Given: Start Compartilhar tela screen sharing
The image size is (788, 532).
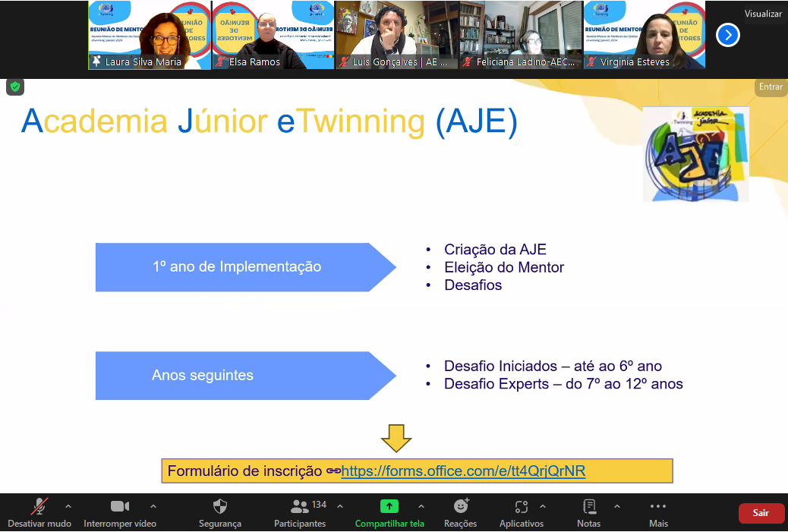Looking at the screenshot, I should tap(389, 513).
